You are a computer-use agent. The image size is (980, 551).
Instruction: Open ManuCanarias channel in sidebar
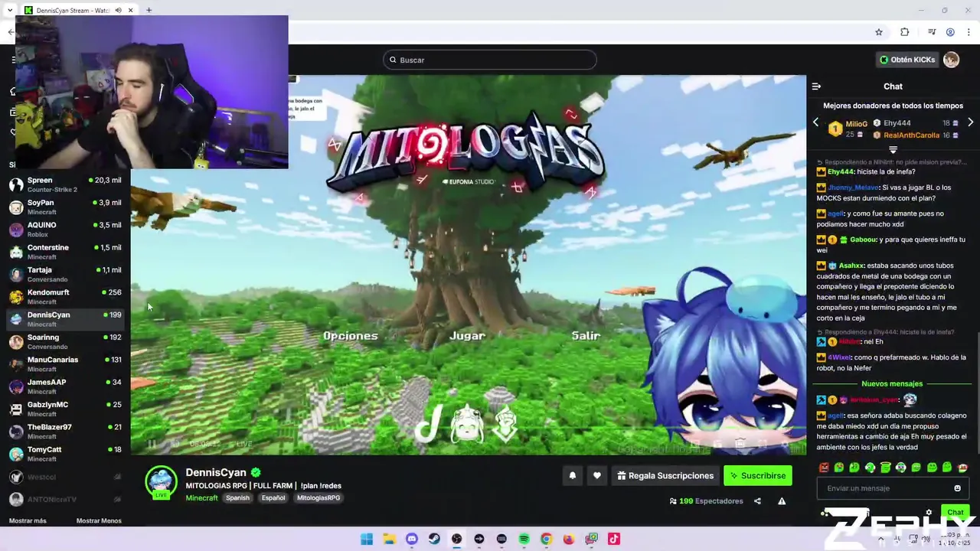coord(66,364)
